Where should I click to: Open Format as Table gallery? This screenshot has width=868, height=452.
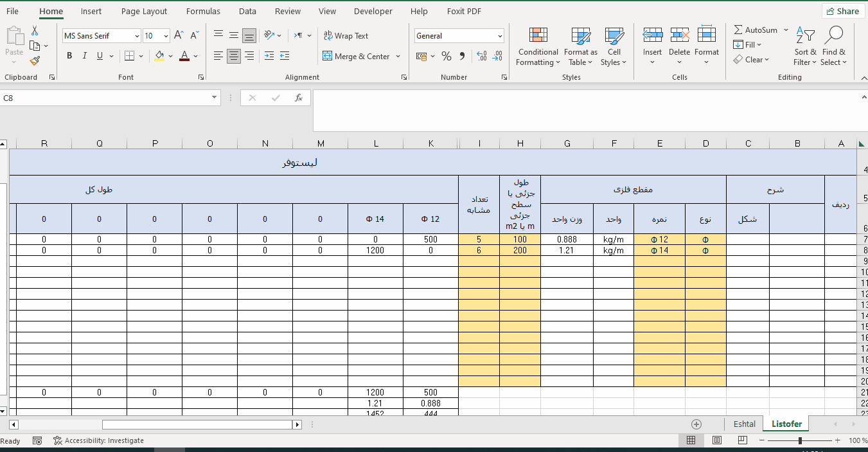coord(581,47)
